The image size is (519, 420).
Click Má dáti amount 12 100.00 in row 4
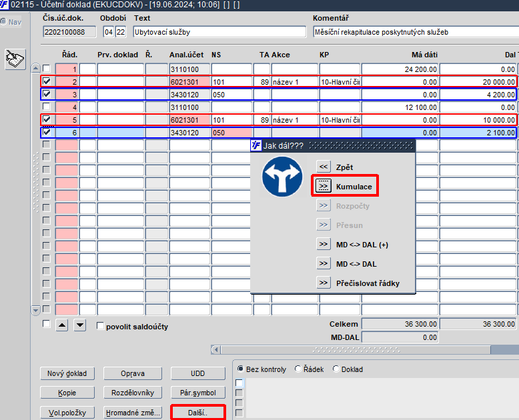point(400,107)
